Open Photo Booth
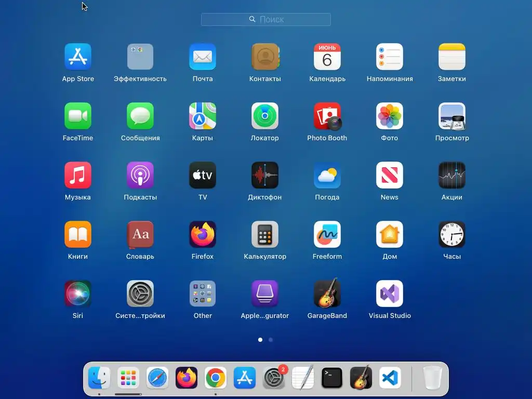The width and height of the screenshot is (532, 399). pos(327,116)
